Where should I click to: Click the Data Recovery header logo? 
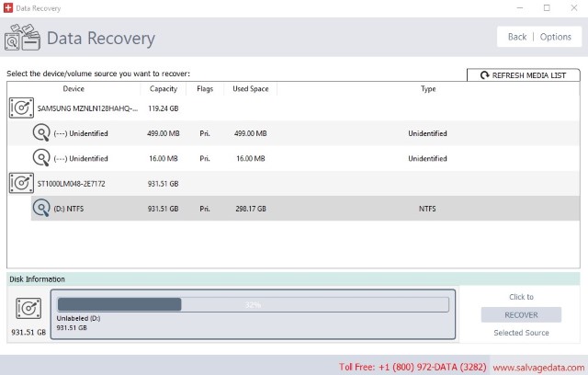[x=21, y=39]
